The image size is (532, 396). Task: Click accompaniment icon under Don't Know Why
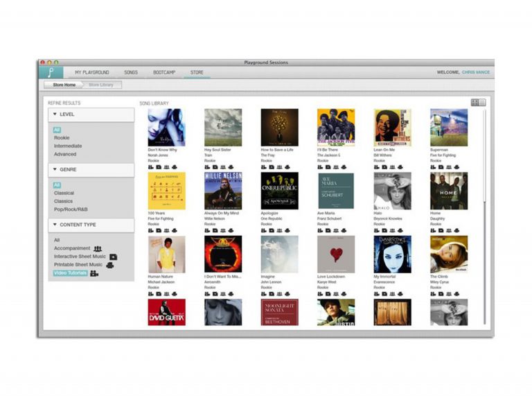(x=166, y=167)
